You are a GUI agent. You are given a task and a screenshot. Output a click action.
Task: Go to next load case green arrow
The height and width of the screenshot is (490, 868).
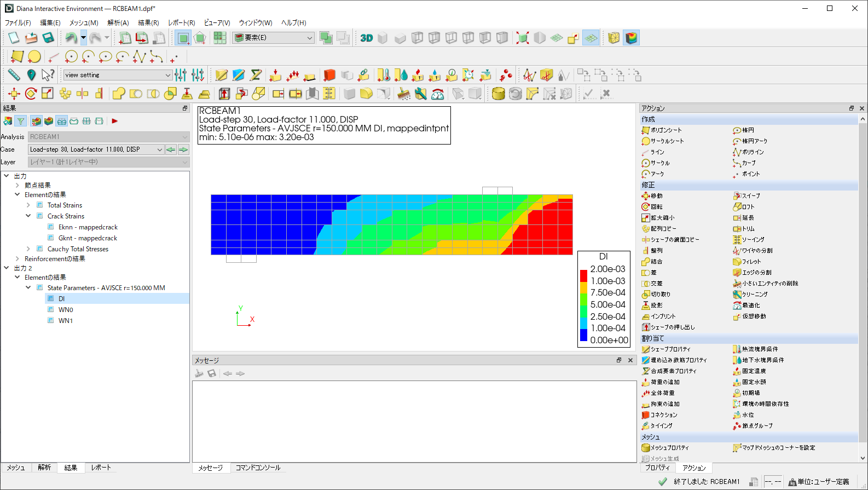point(183,149)
